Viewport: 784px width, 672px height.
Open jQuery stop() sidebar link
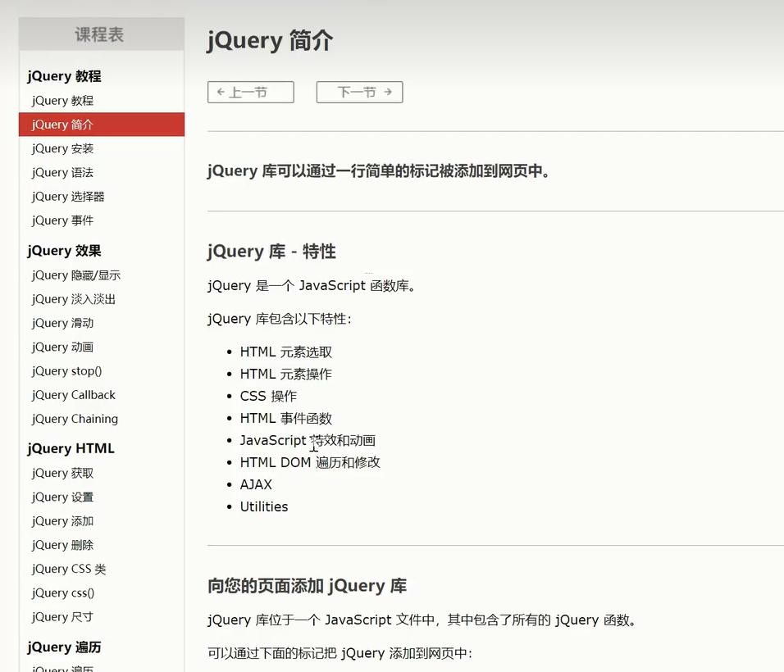[x=67, y=371]
